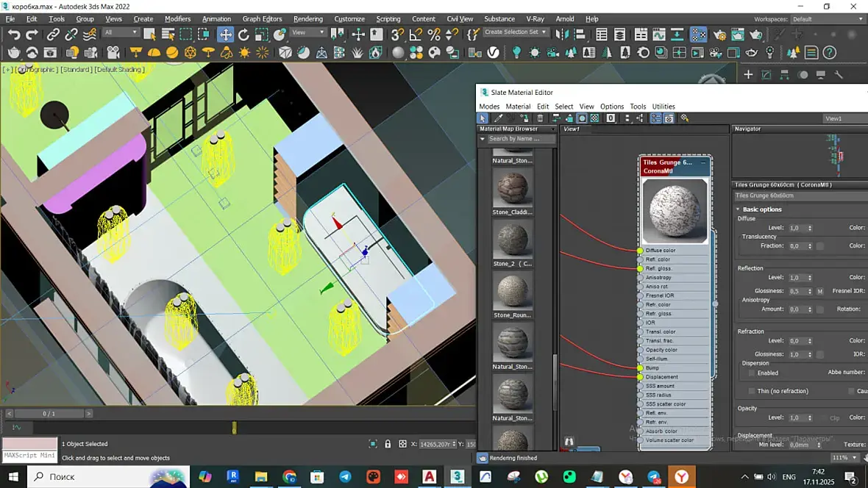Click the help question mark icon
This screenshot has height=488, width=868.
pos(829,53)
